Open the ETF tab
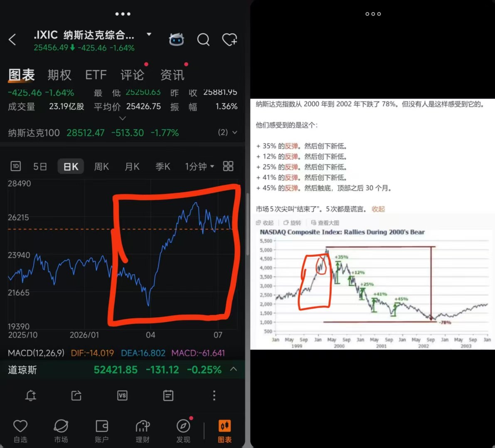Image resolution: width=495 pixels, height=448 pixels. click(96, 75)
